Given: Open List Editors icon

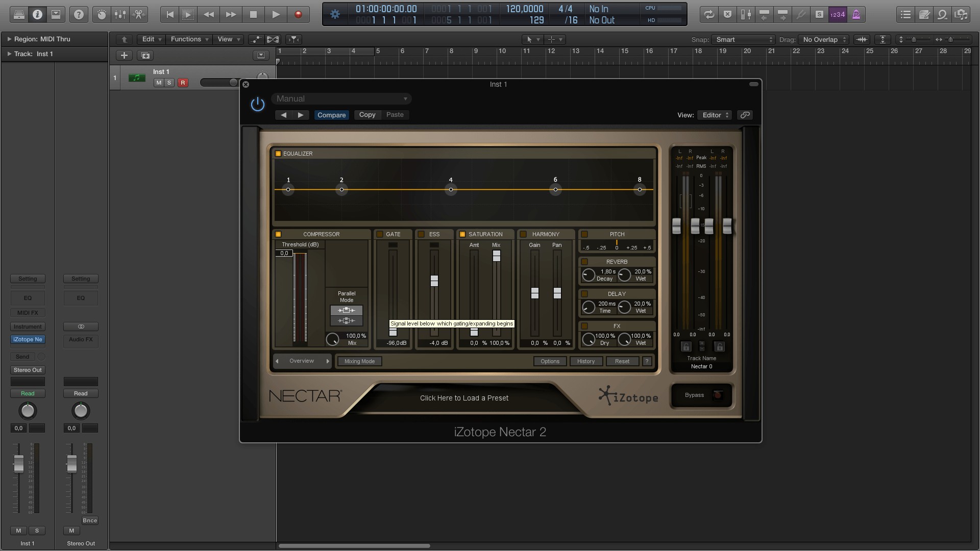Looking at the screenshot, I should point(906,15).
